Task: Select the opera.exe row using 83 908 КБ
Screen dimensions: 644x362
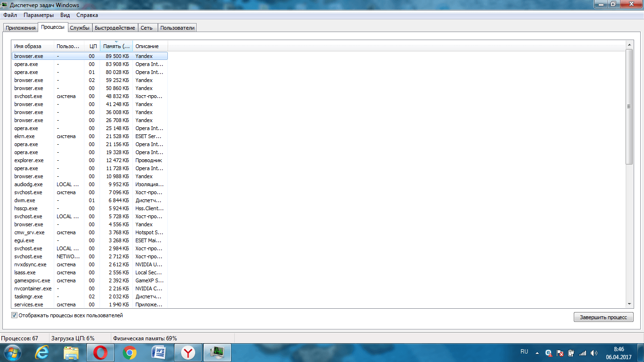Action: coord(90,64)
